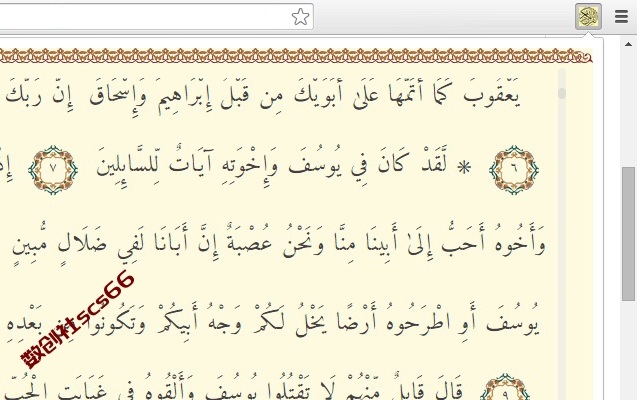640x400 pixels.
Task: Click the bookmark star in the address bar
Action: tap(300, 17)
